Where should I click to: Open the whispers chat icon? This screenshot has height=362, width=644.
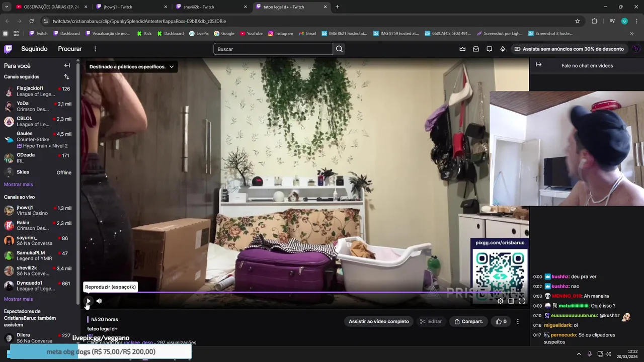click(489, 49)
